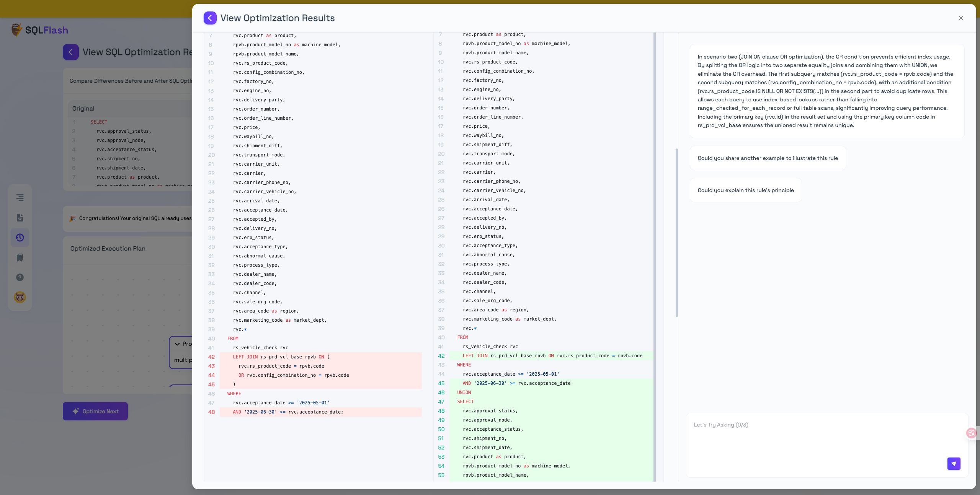Click the owl avatar in sidebar
980x495 pixels.
tap(20, 297)
